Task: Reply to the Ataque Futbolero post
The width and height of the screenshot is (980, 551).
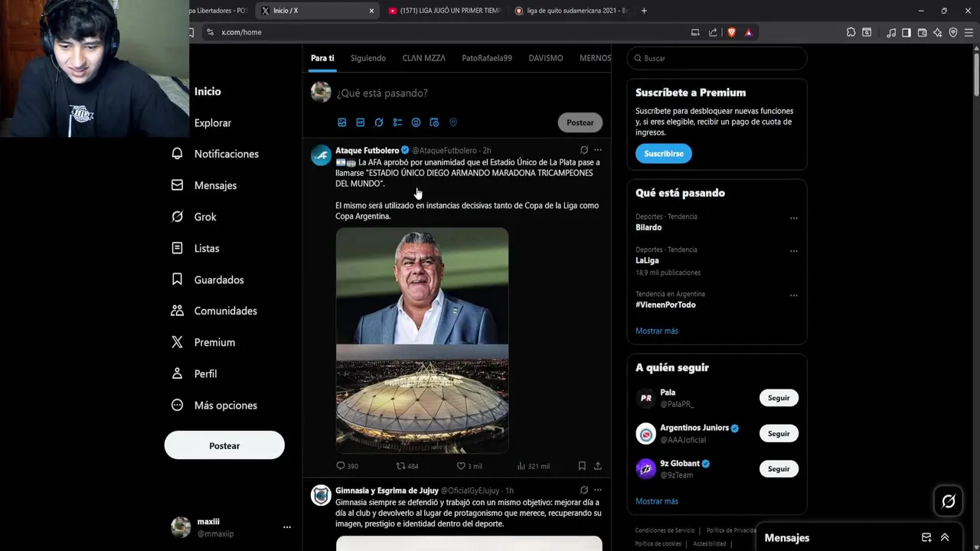Action: click(347, 466)
